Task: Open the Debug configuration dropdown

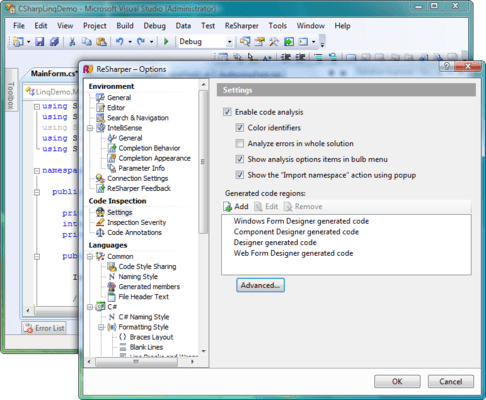Action: (229, 42)
